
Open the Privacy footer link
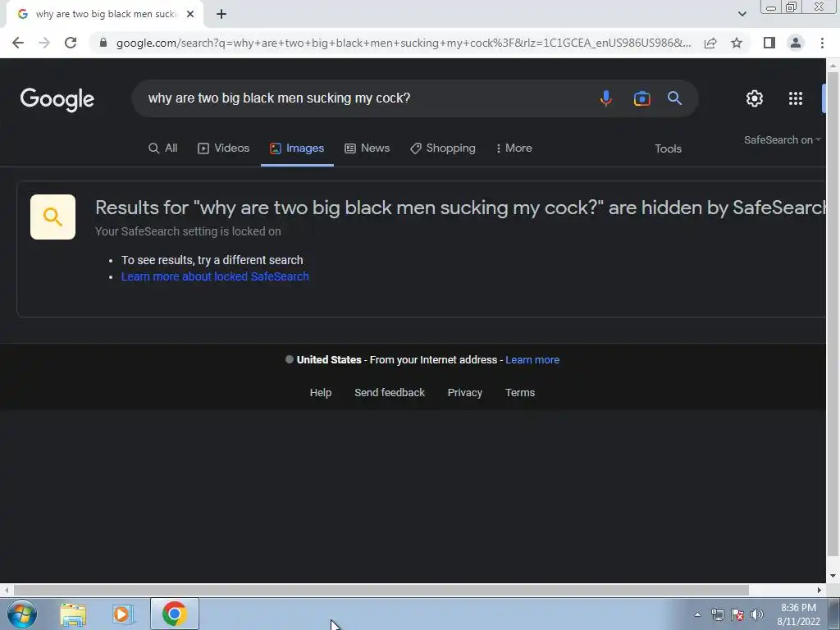tap(465, 393)
